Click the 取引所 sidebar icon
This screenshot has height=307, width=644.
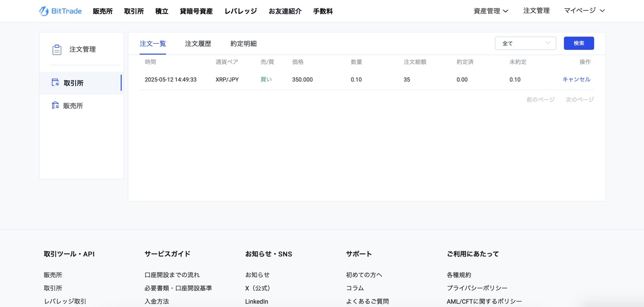(55, 82)
